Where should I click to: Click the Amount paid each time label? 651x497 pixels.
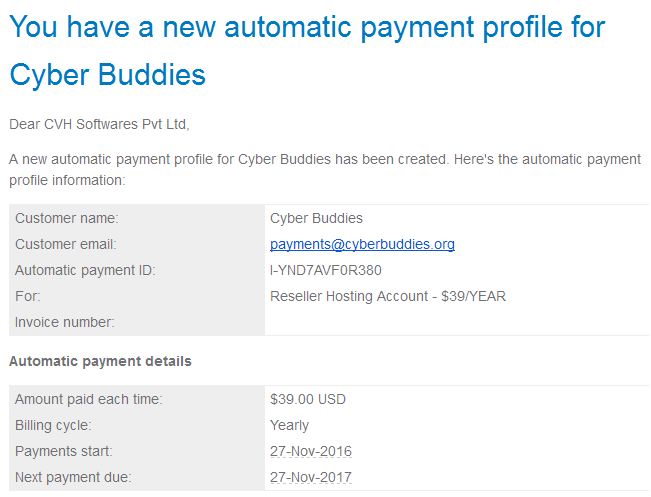(x=89, y=399)
